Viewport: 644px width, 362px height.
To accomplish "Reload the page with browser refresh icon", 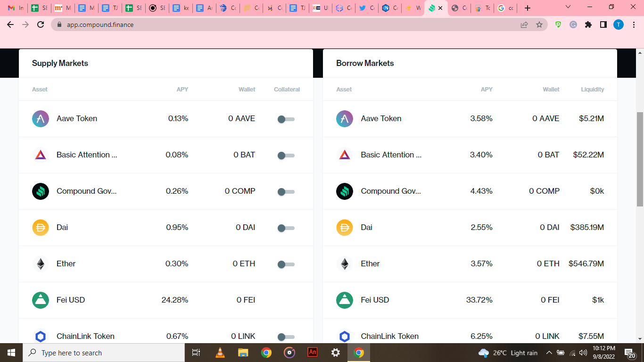I will pyautogui.click(x=41, y=25).
